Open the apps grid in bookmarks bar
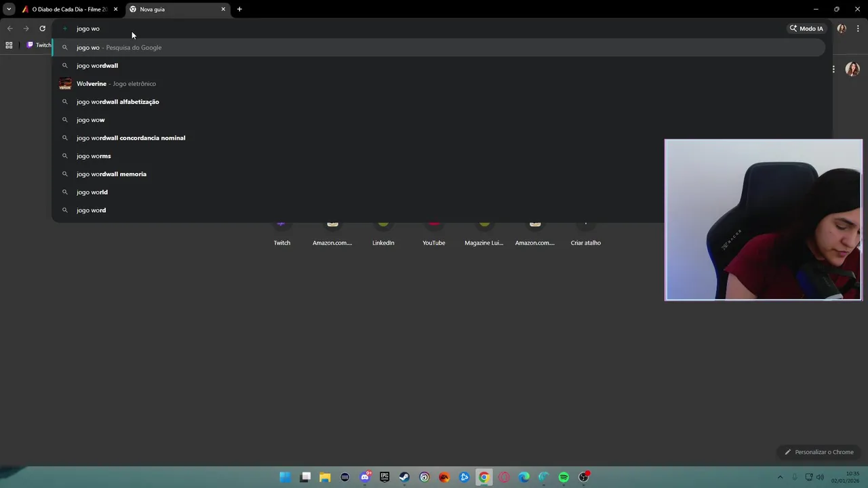The image size is (868, 488). coord(9,45)
